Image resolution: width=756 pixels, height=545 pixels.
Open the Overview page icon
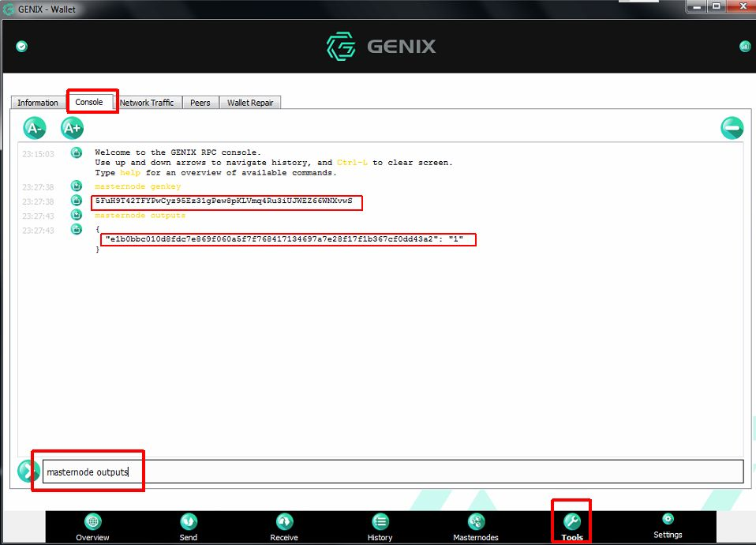click(92, 521)
